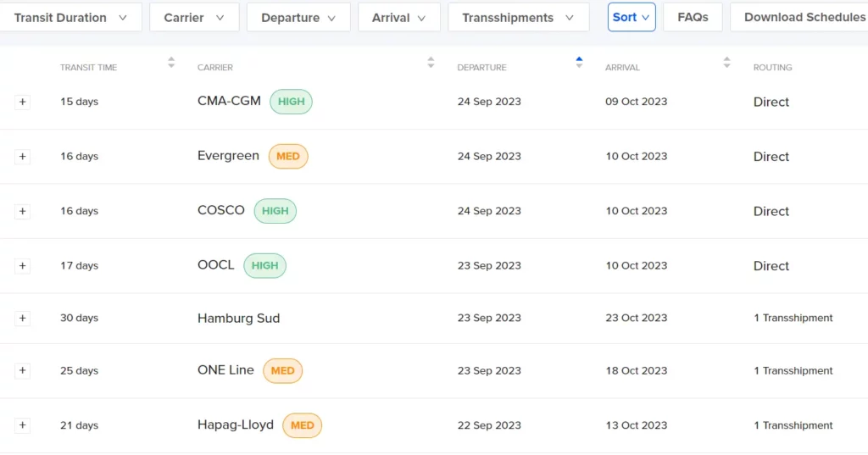Click the 25 days transit time
This screenshot has width=868, height=455.
[79, 371]
